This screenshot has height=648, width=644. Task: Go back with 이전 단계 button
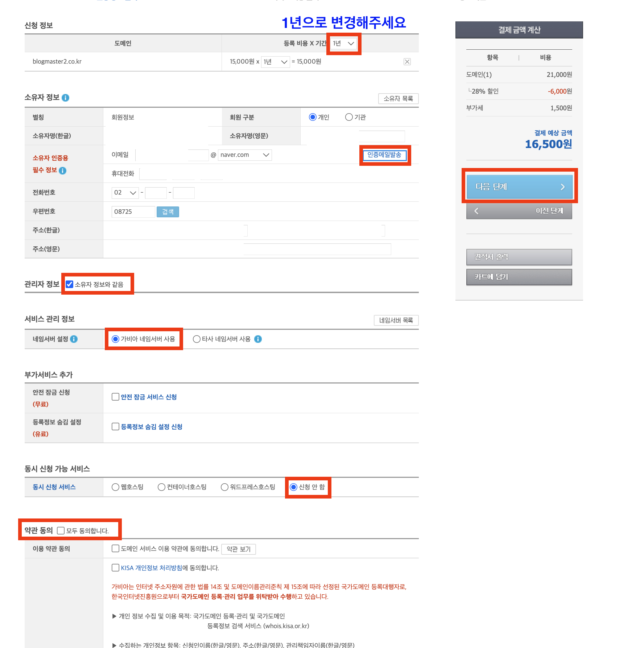tap(519, 211)
